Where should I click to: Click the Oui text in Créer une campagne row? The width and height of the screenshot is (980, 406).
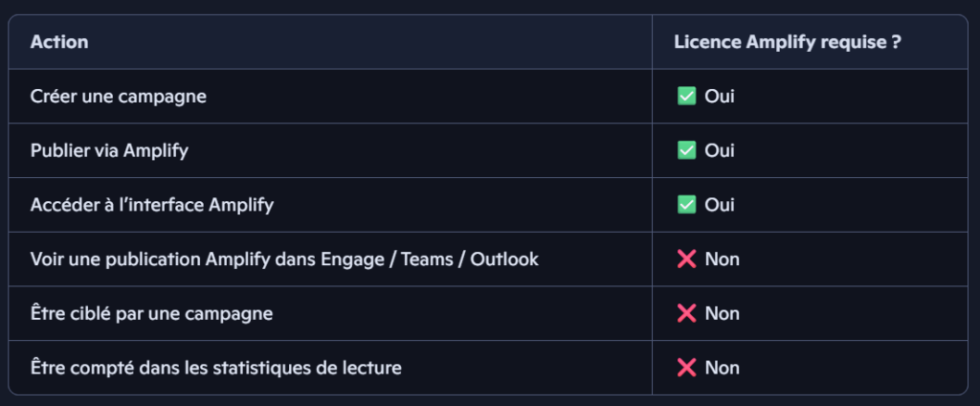pos(720,96)
